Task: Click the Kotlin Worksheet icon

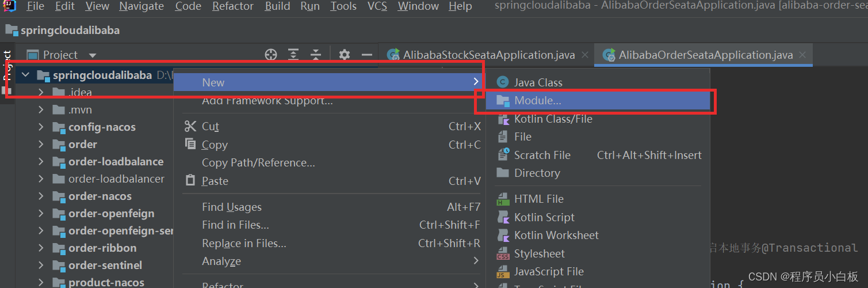Action: 503,235
